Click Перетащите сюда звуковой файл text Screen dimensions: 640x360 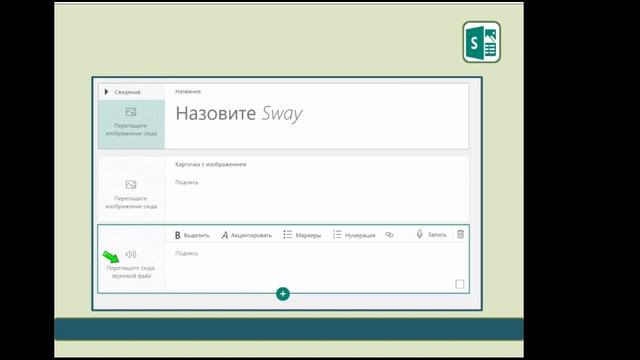(x=131, y=272)
